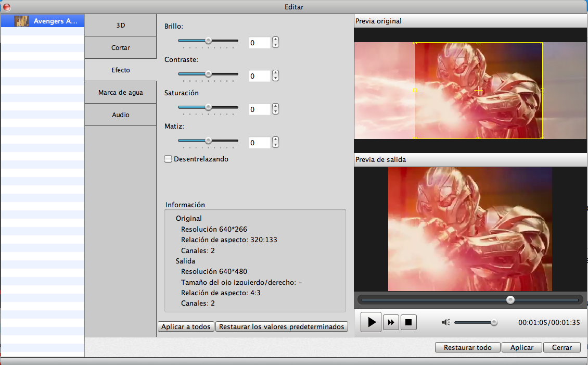Click the Saturación value input field
This screenshot has width=588, height=365.
pyautogui.click(x=259, y=109)
